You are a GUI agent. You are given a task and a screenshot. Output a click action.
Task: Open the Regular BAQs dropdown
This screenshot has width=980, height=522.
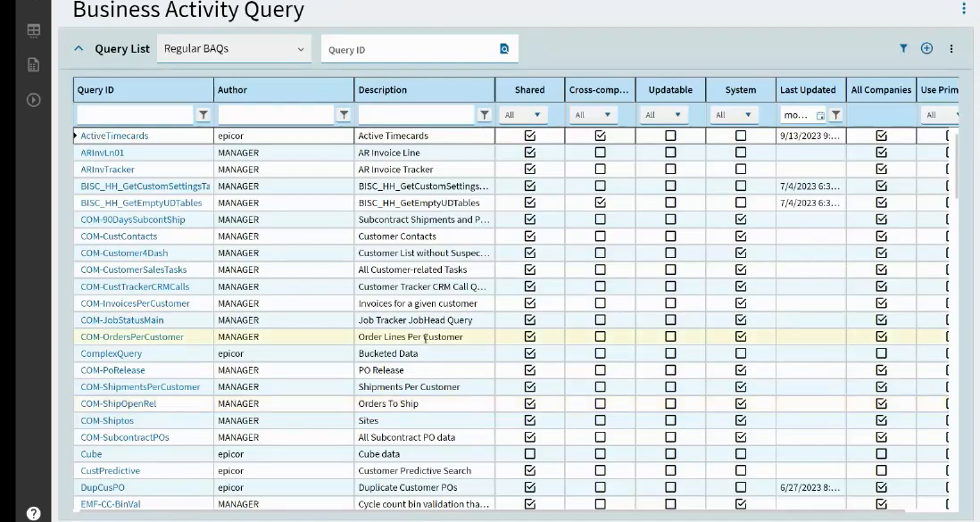234,49
